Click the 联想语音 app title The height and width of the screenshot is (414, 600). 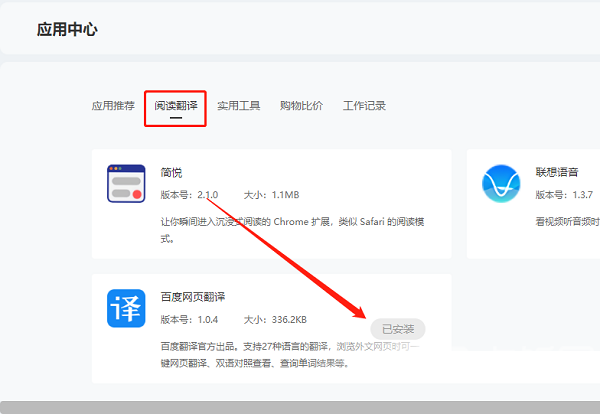(557, 172)
